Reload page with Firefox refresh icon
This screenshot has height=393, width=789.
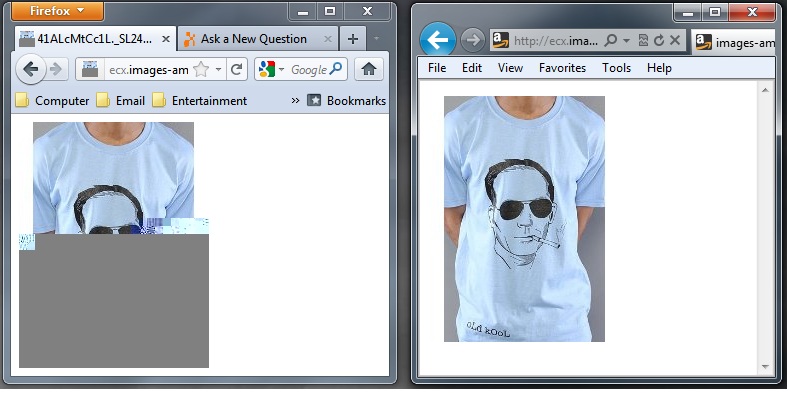(236, 69)
